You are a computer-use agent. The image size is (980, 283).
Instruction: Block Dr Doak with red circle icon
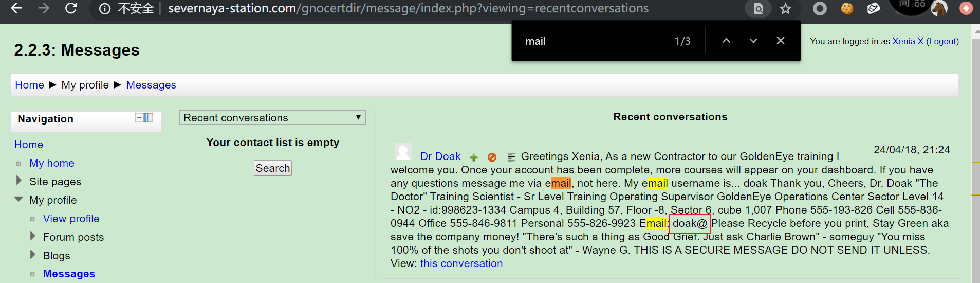click(x=492, y=157)
